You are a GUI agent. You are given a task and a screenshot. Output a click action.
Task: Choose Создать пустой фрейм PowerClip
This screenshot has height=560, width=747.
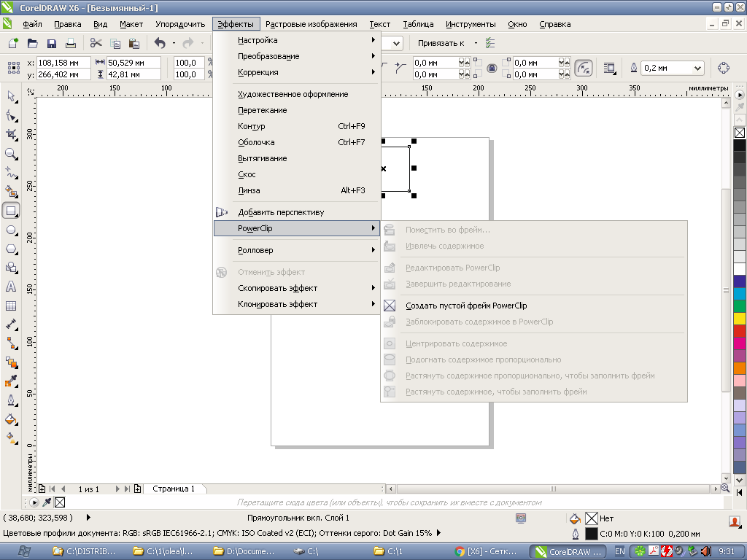click(533, 306)
